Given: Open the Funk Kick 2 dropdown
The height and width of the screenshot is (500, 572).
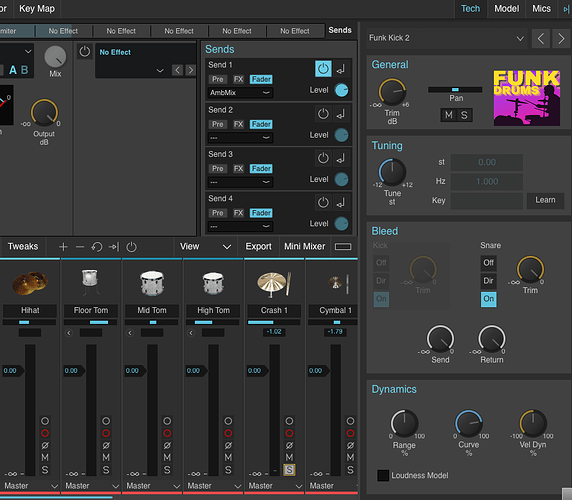Looking at the screenshot, I should tap(447, 38).
